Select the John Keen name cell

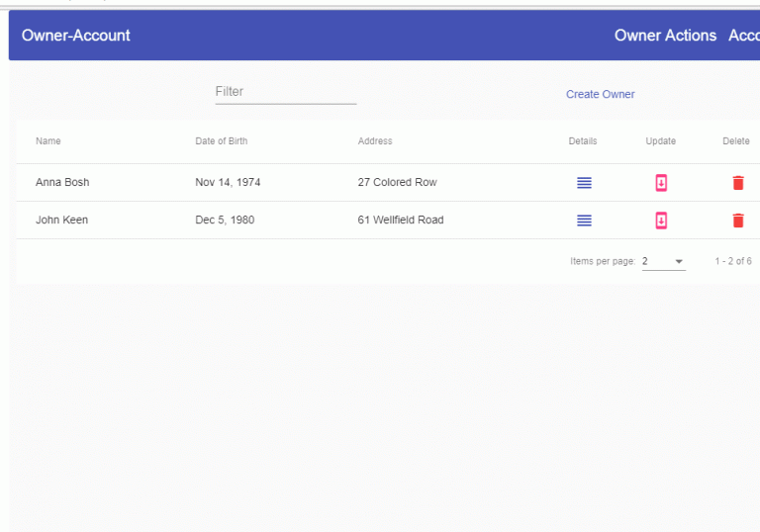point(61,220)
